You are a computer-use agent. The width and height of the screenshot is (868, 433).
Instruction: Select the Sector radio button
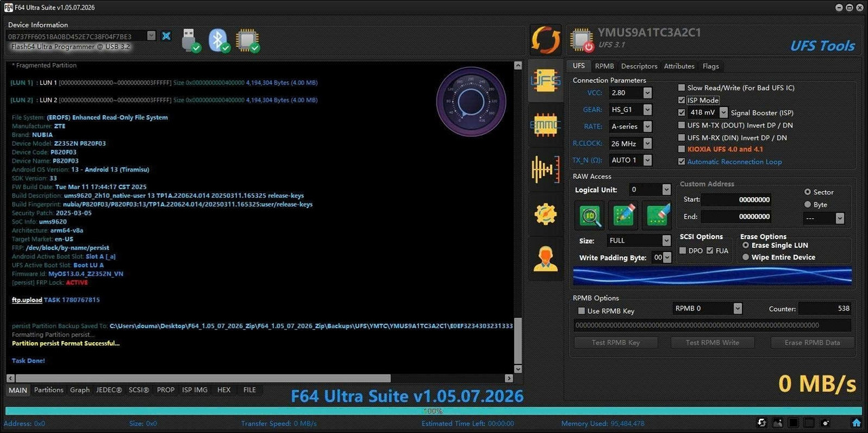(808, 192)
